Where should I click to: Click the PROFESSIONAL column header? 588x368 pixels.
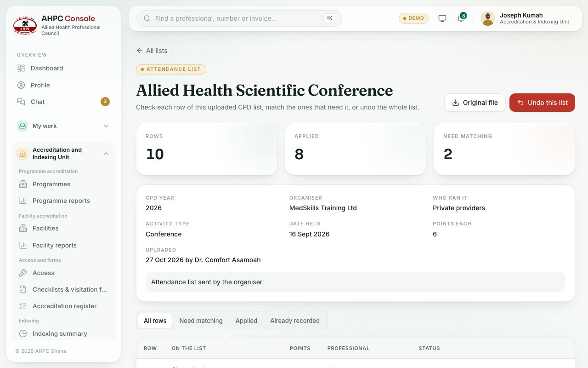348,348
